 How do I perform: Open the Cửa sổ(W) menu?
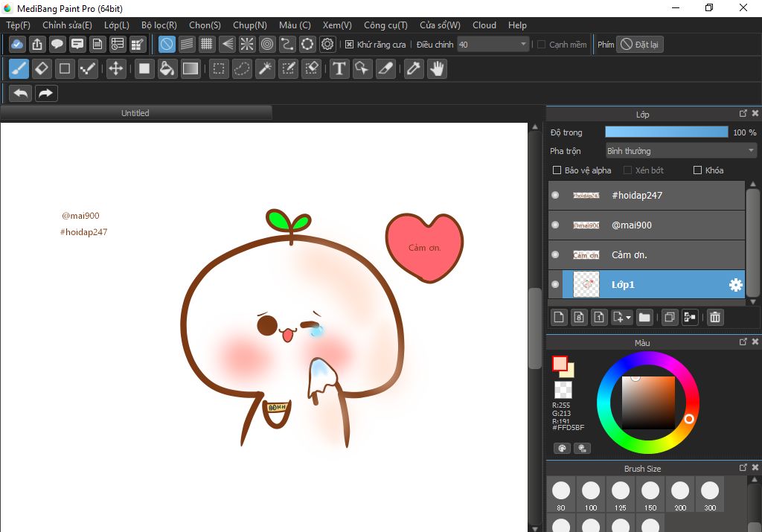tap(439, 25)
